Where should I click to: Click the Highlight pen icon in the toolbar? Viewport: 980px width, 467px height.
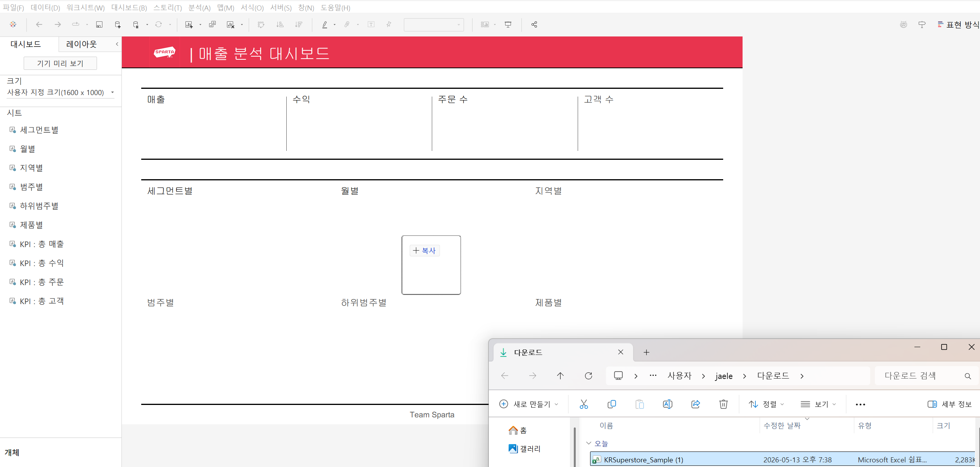pos(325,24)
